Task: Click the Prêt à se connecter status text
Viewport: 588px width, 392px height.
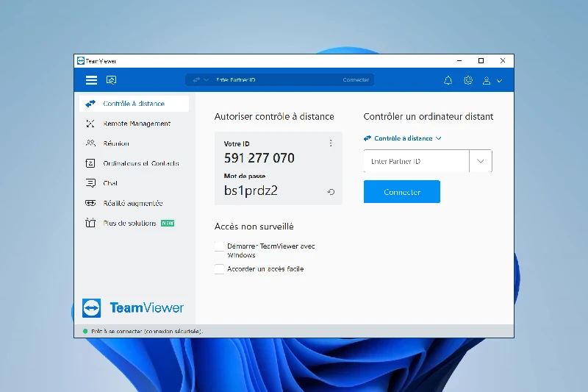Action: [x=147, y=331]
